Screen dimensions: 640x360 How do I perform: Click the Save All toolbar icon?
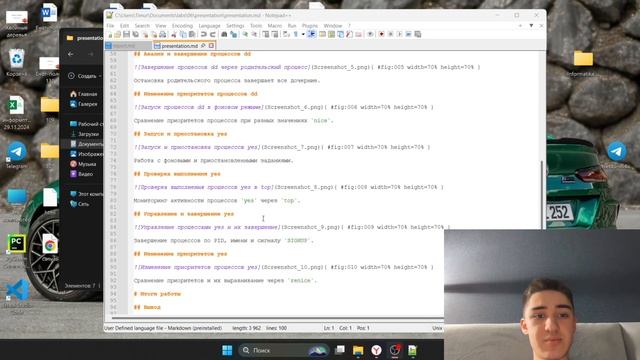(x=136, y=34)
